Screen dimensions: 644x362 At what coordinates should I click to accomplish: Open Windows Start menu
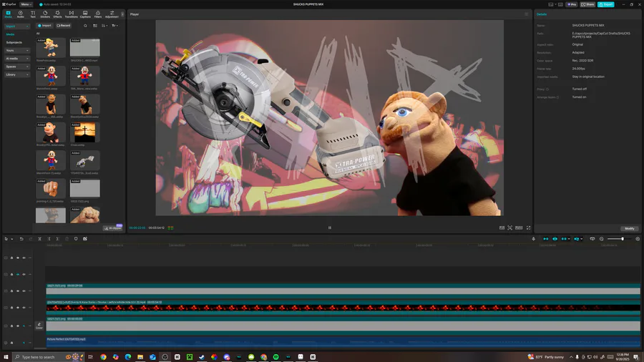click(x=6, y=357)
